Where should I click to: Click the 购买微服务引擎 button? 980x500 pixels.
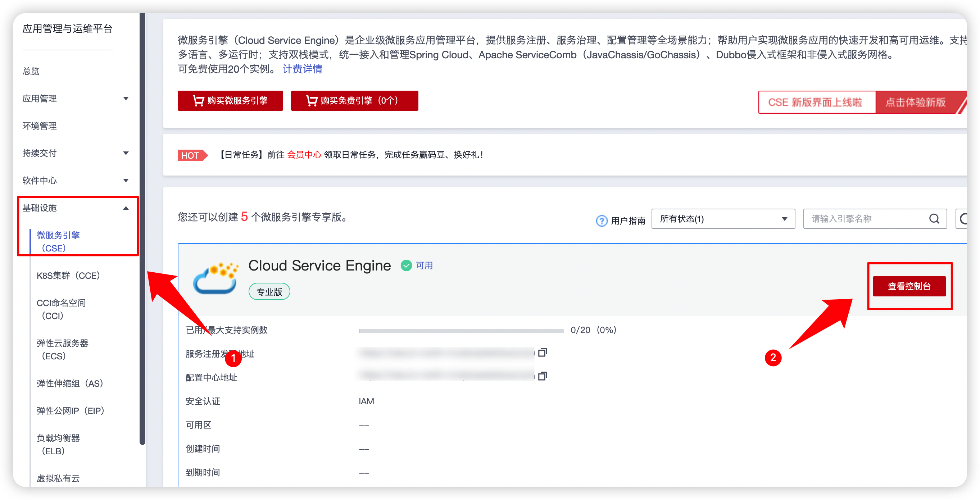click(230, 100)
